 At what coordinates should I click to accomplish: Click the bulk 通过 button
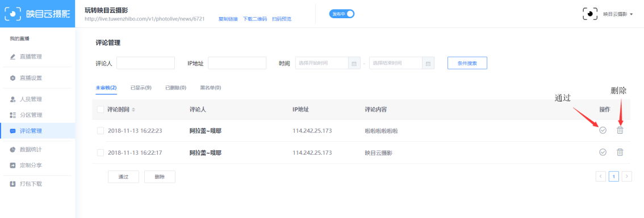[124, 177]
